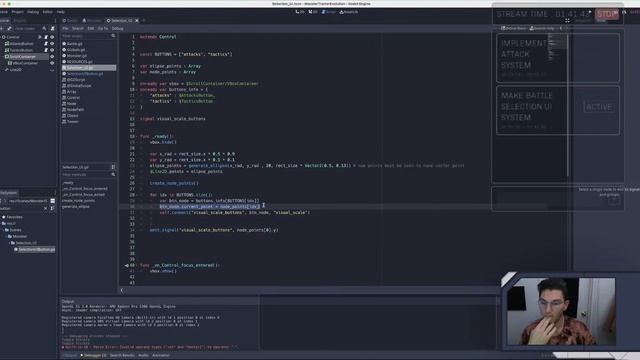Image resolution: width=640 pixels, height=360 pixels.
Task: Clear the FileSystem search field
Action: [45, 208]
